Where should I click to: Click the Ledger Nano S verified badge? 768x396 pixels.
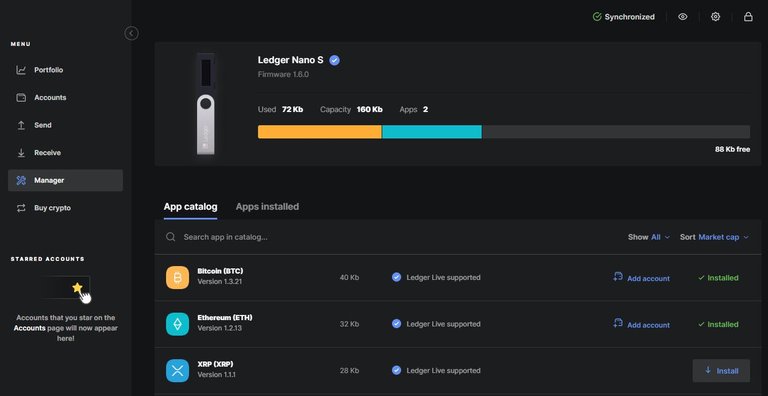click(335, 60)
